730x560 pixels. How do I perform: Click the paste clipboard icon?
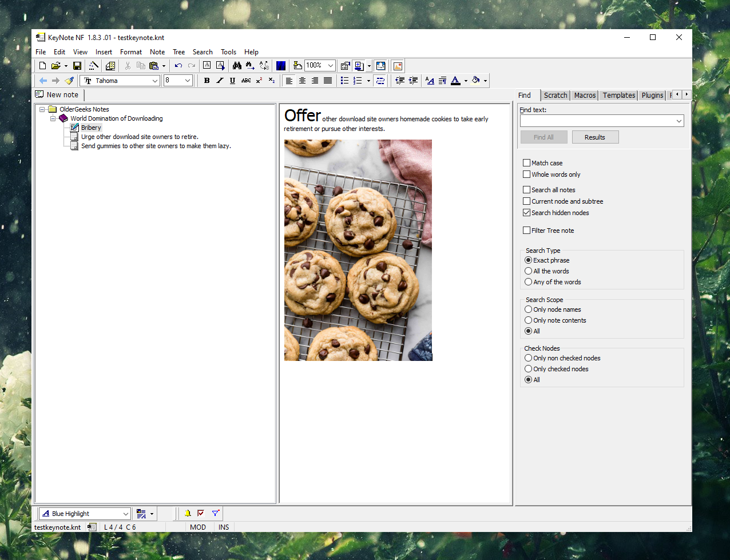[153, 66]
